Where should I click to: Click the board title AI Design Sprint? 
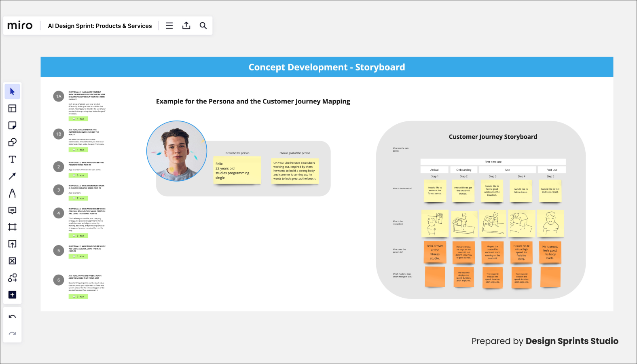(100, 26)
